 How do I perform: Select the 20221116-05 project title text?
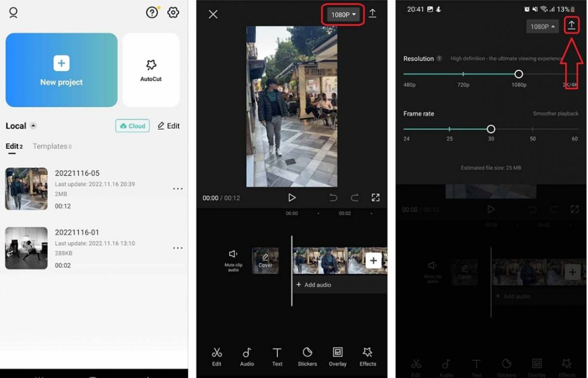click(77, 173)
